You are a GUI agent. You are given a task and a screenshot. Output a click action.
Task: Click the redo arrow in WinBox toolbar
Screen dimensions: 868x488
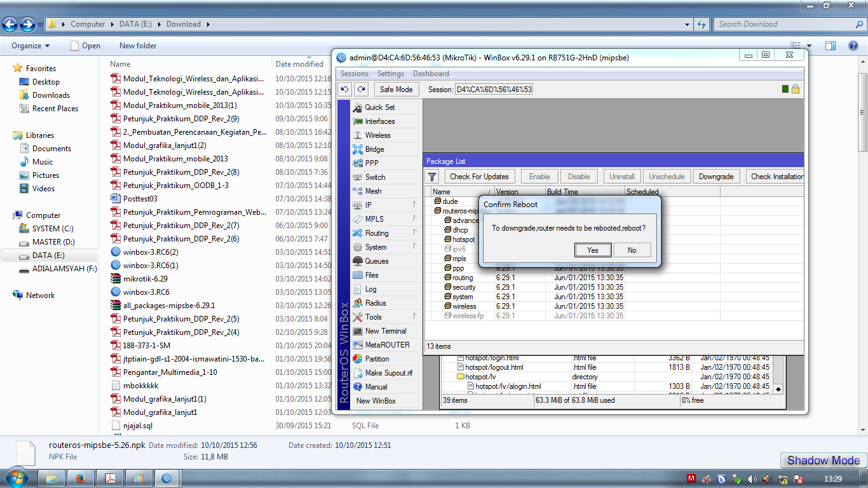pos(362,90)
